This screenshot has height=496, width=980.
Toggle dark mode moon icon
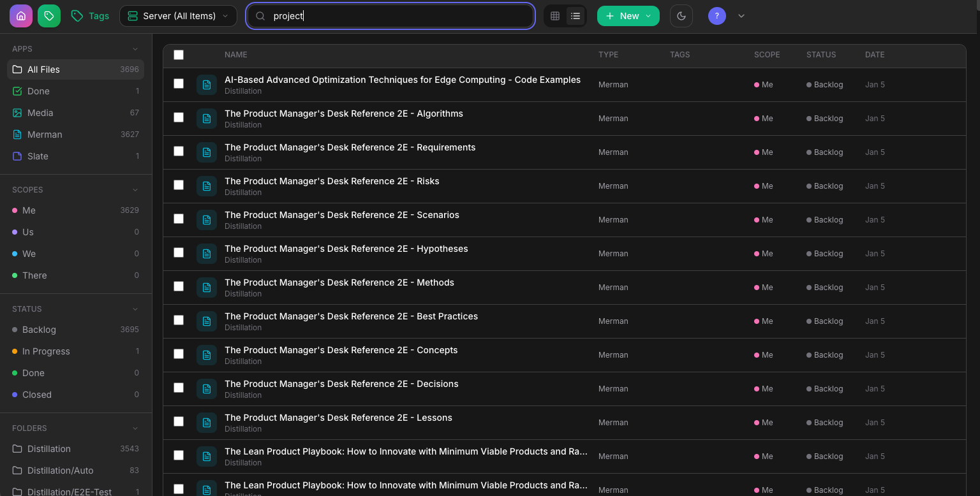[681, 16]
